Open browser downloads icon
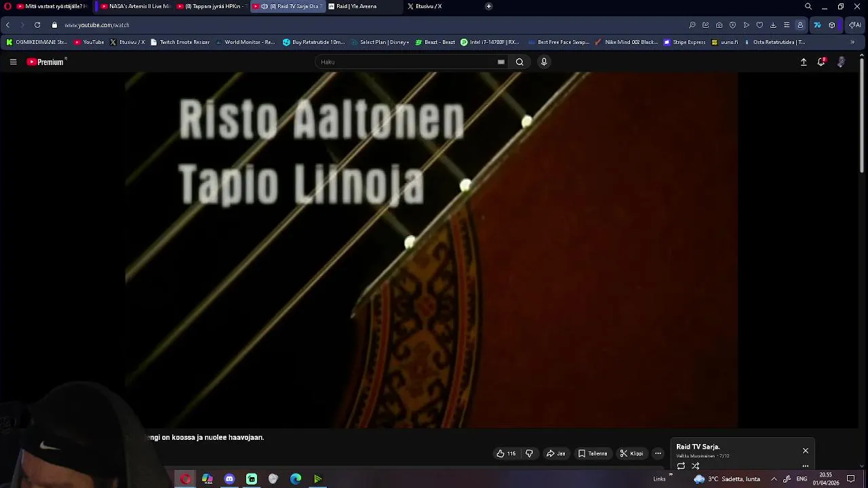This screenshot has width=868, height=488. click(773, 25)
